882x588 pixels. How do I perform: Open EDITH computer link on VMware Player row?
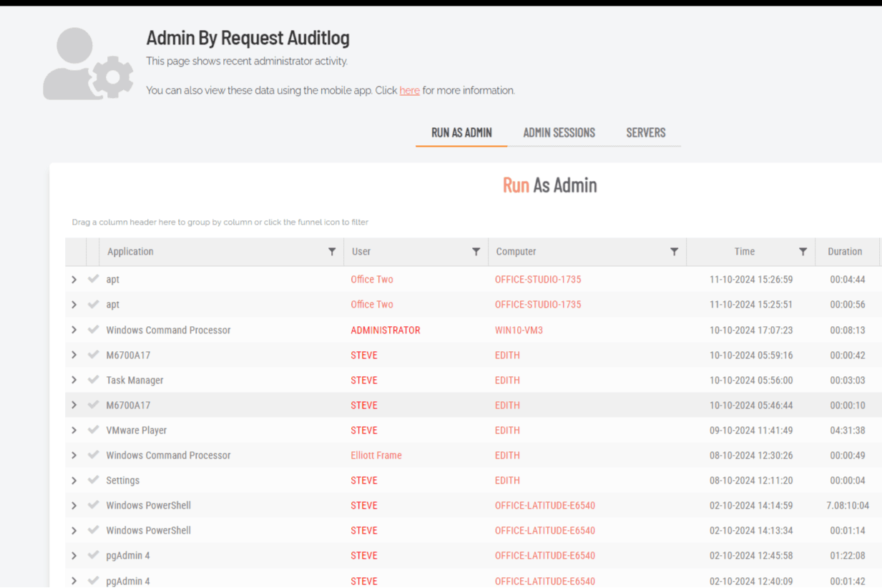tap(507, 430)
